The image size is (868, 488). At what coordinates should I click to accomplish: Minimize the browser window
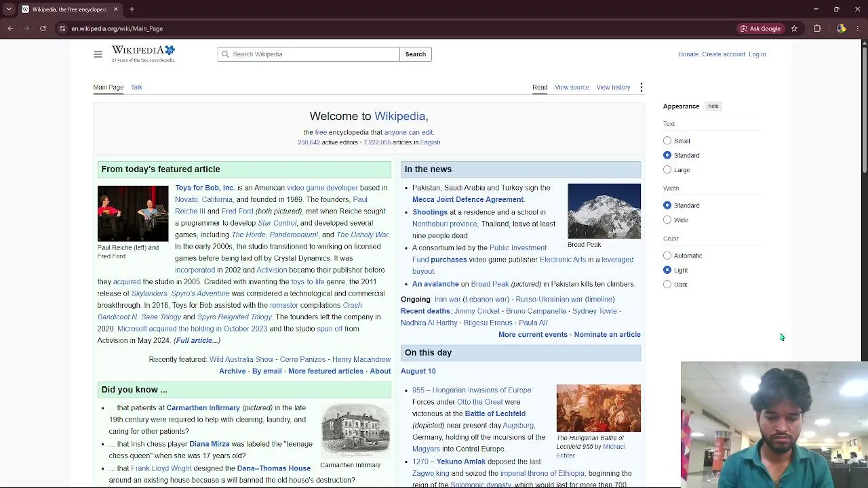[816, 9]
